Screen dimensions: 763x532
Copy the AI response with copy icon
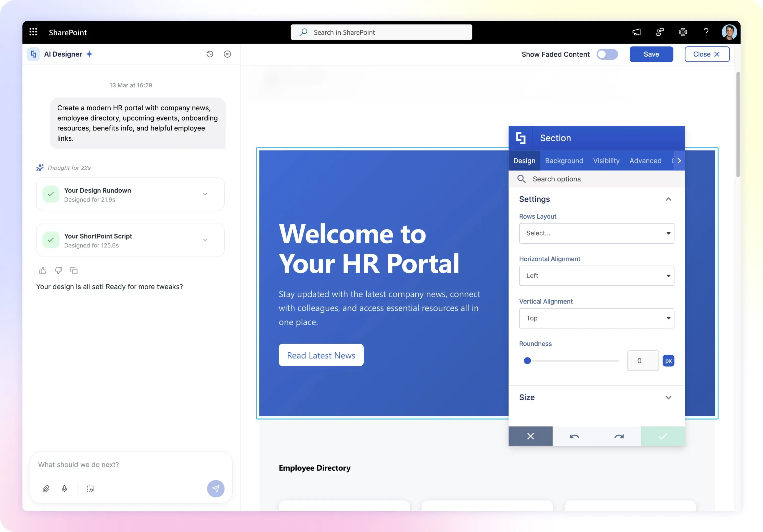pos(74,271)
